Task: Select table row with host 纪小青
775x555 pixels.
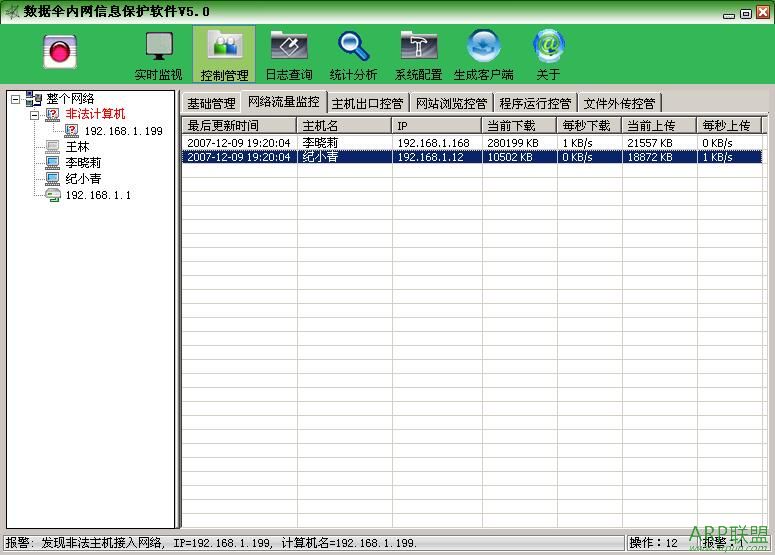Action: 472,157
